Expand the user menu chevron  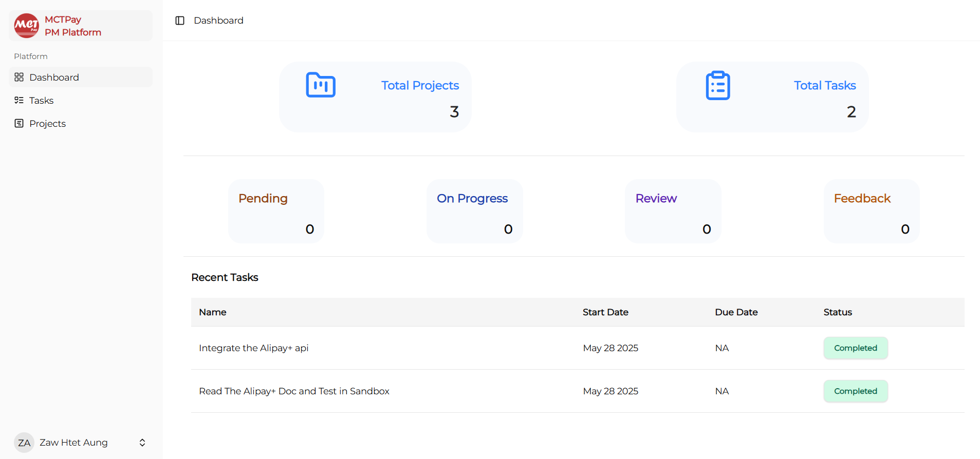pos(142,443)
